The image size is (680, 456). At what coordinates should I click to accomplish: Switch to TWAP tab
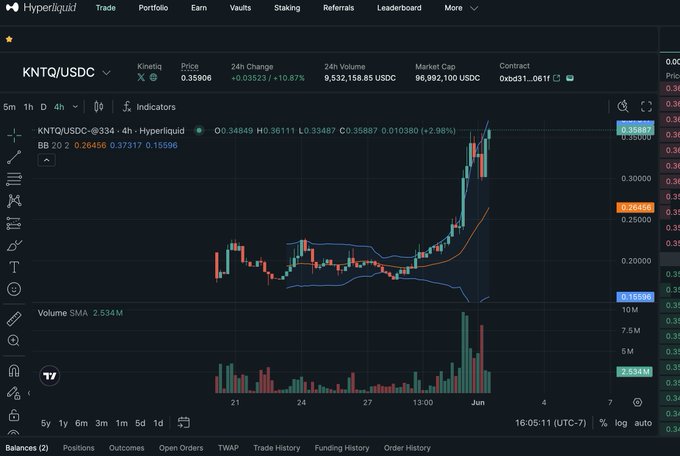pyautogui.click(x=228, y=448)
